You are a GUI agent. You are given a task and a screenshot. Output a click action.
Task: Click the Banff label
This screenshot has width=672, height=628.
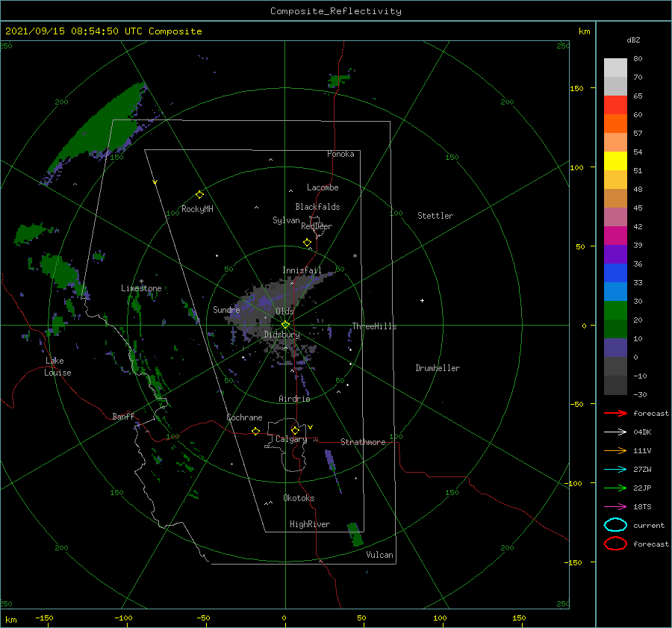(x=123, y=416)
